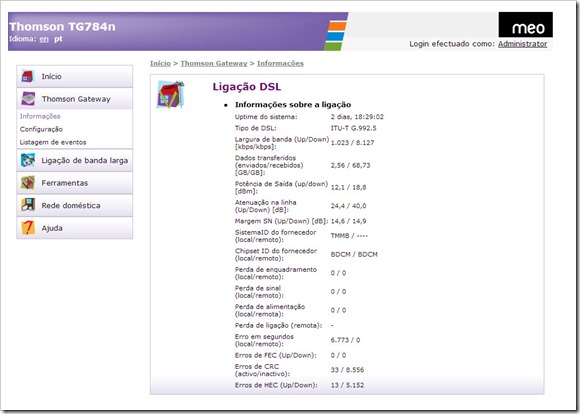Click the Ligação DSL house illustration icon
Viewport: 580px width, 414px height.
point(171,95)
